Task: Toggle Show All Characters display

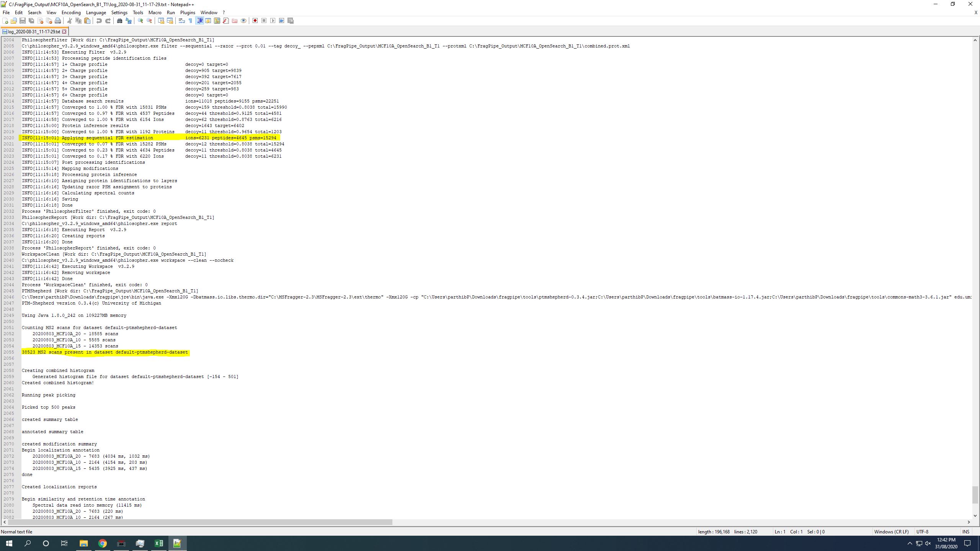Action: coord(190,21)
